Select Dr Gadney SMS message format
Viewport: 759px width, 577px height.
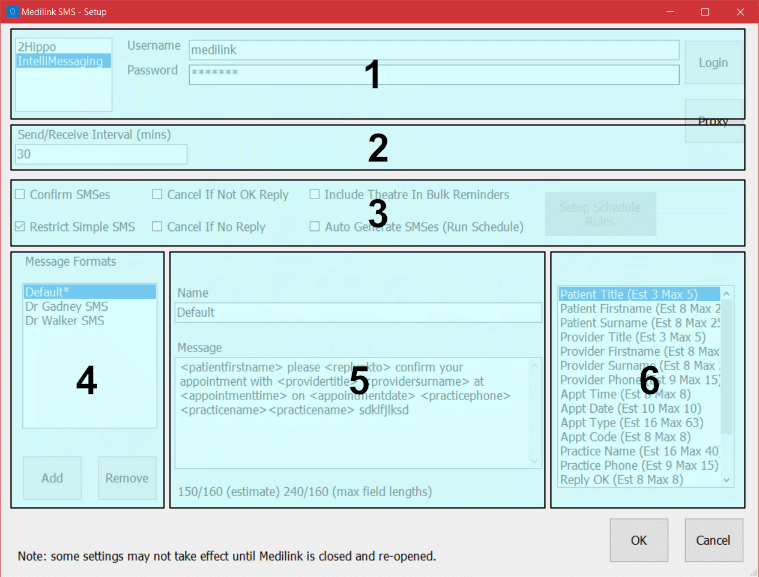click(90, 306)
